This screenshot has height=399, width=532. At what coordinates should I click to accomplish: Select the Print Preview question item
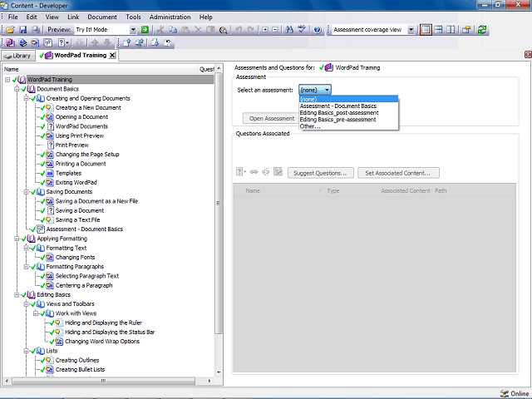72,145
